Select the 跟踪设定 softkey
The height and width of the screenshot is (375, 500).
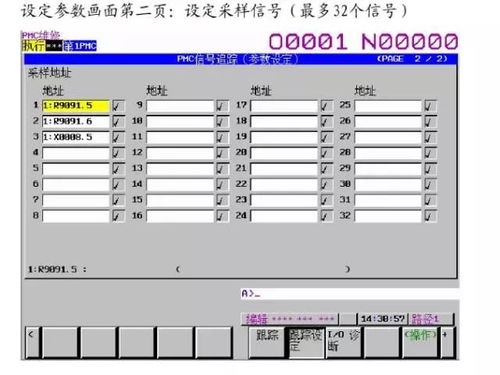point(306,342)
